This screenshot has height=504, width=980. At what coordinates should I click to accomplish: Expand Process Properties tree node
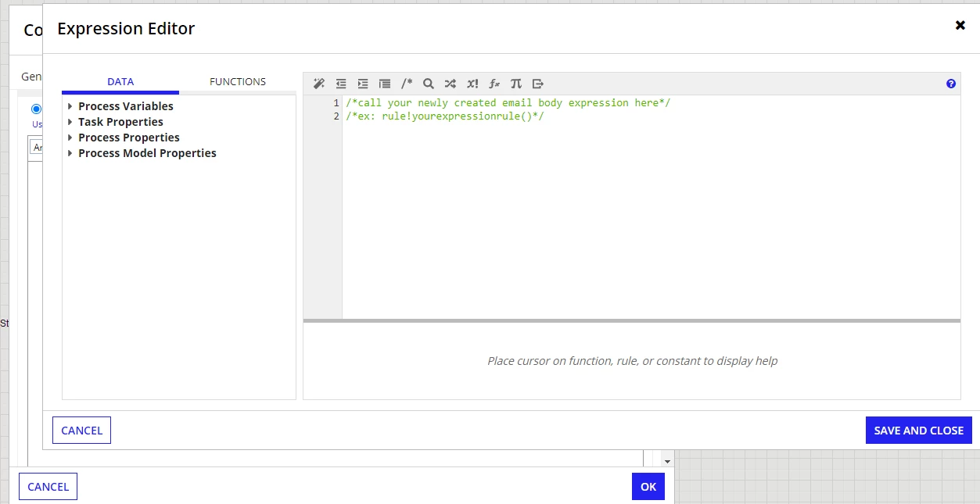[70, 138]
